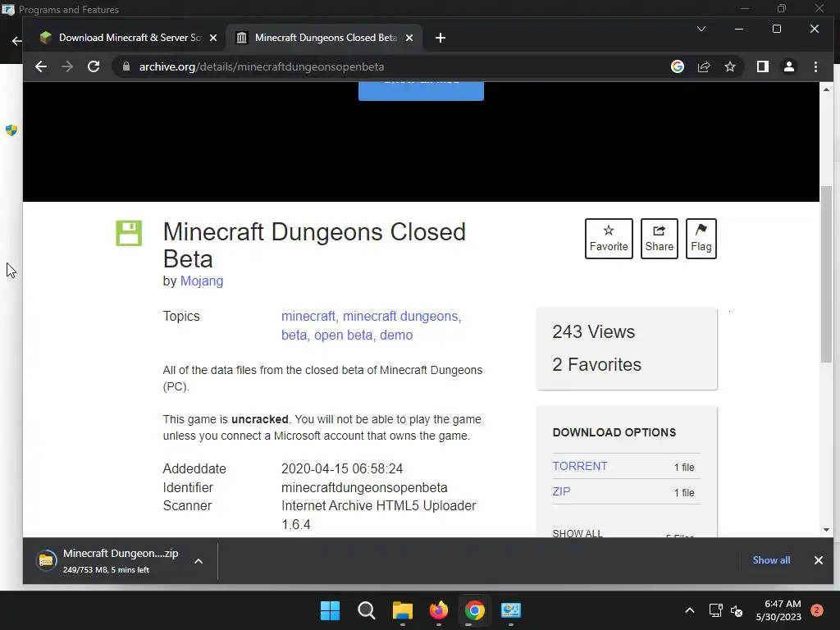This screenshot has height=630, width=840.
Task: Open Control Panel taskbar icon
Action: [510, 610]
